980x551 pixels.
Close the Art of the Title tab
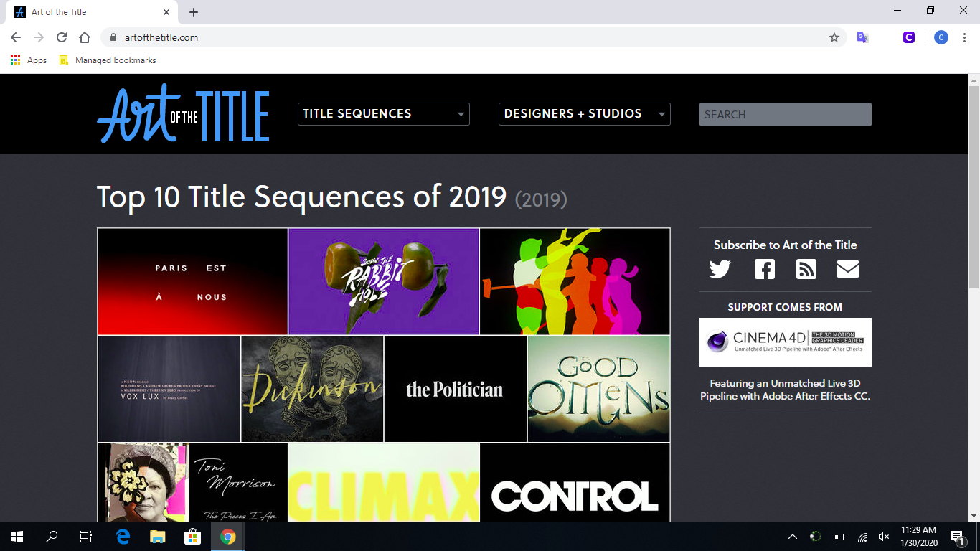(166, 12)
